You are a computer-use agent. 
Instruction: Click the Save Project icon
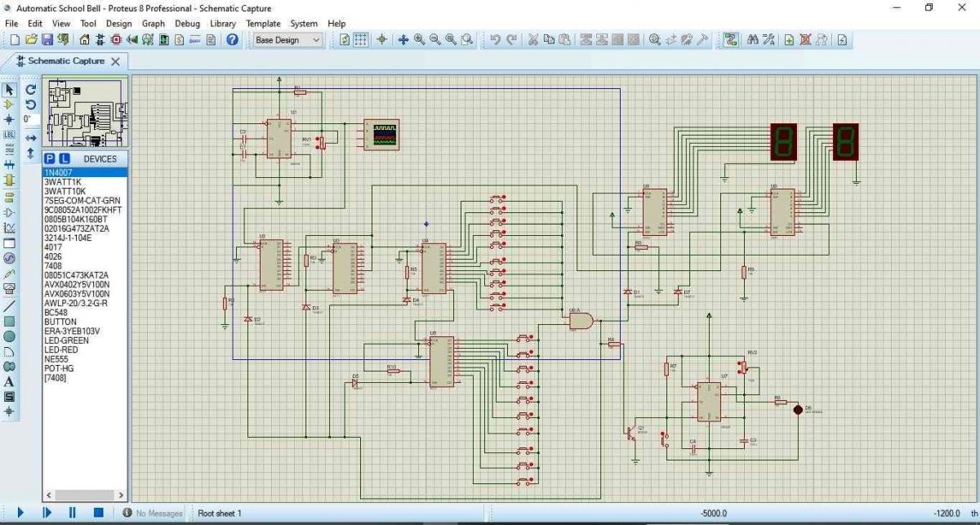point(47,40)
